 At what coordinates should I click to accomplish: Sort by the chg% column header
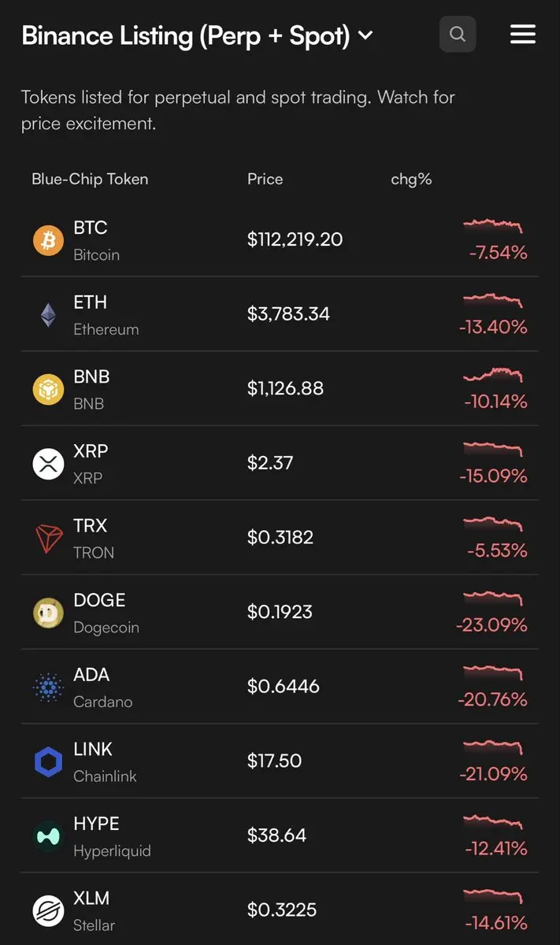(411, 179)
